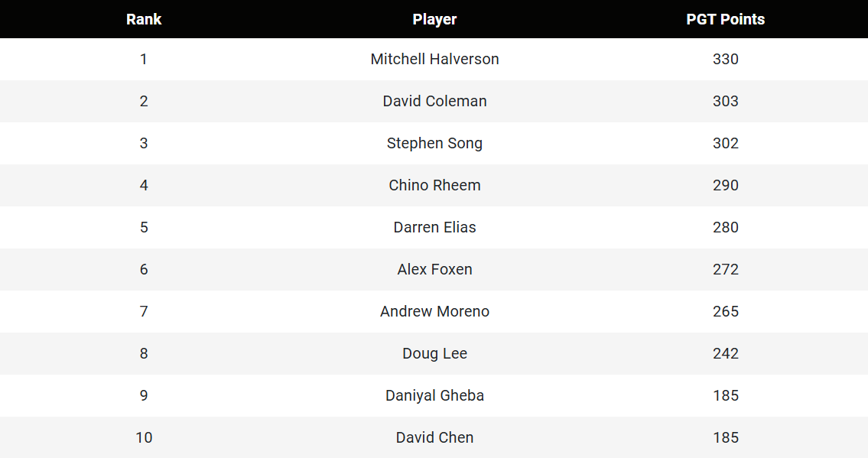Viewport: 868px width, 458px height.
Task: Open David Chen's player entry
Action: point(434,437)
